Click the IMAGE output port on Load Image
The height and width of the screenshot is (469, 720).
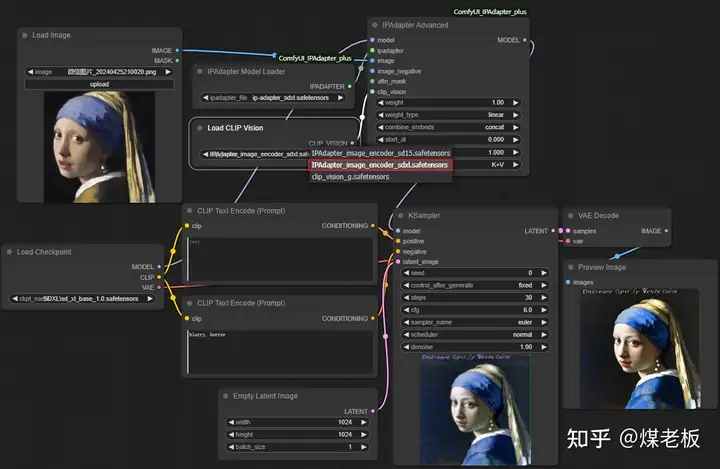(x=177, y=51)
